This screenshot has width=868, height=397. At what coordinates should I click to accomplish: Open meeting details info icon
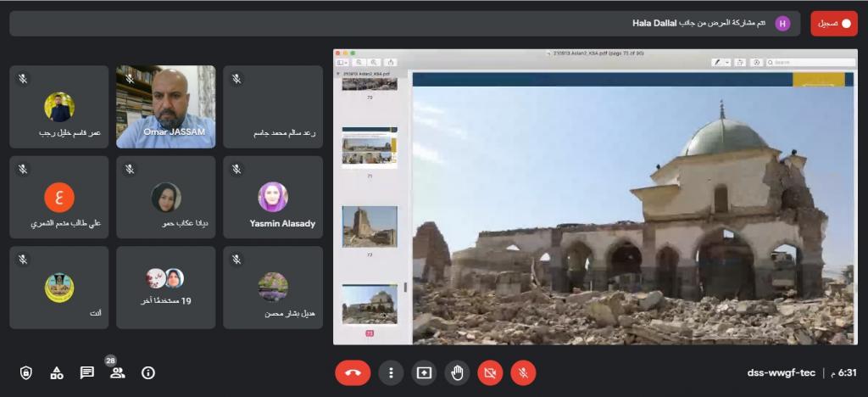point(148,372)
